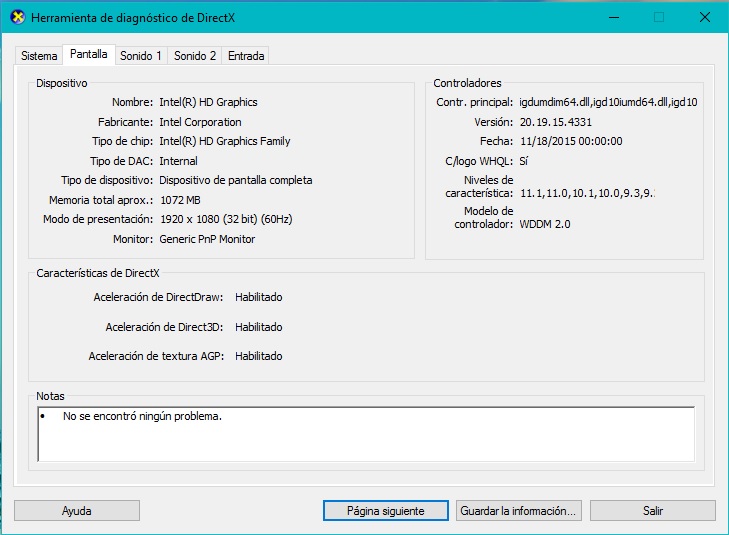Click the version '20.19.15.4331' value

[x=556, y=122]
